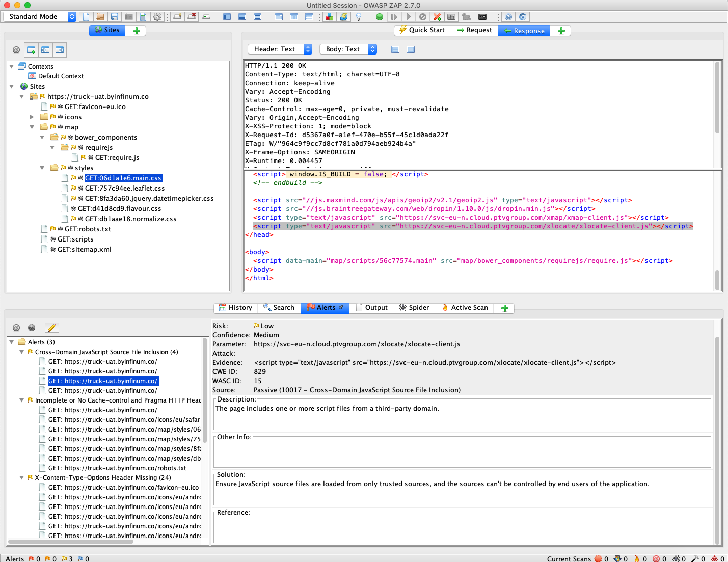Click the pencil Edit Alert icon
Viewport: 728px width, 562px height.
click(x=52, y=328)
